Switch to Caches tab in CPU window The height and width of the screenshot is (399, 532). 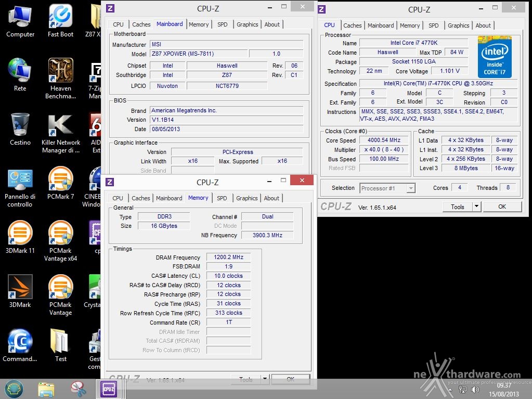click(353, 25)
